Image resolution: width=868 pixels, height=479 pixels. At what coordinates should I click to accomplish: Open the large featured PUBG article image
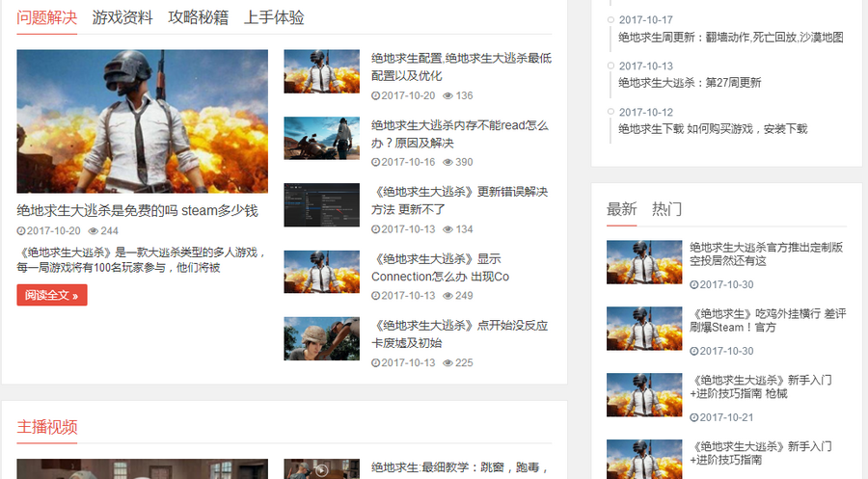point(143,121)
